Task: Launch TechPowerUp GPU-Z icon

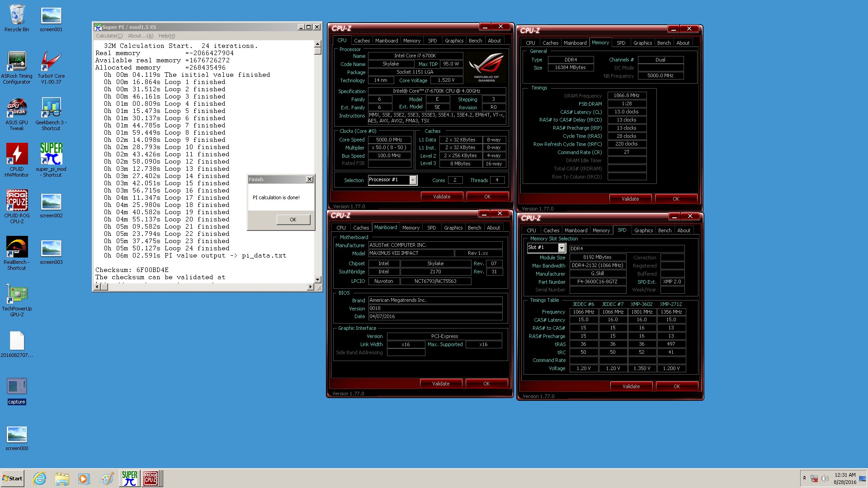Action: coord(17,300)
